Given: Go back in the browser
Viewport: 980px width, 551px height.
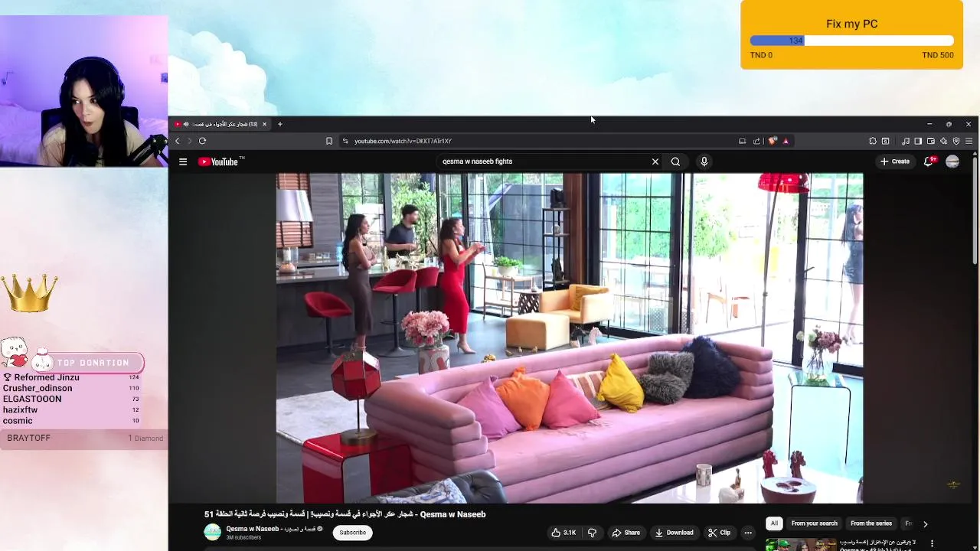Looking at the screenshot, I should coord(178,141).
